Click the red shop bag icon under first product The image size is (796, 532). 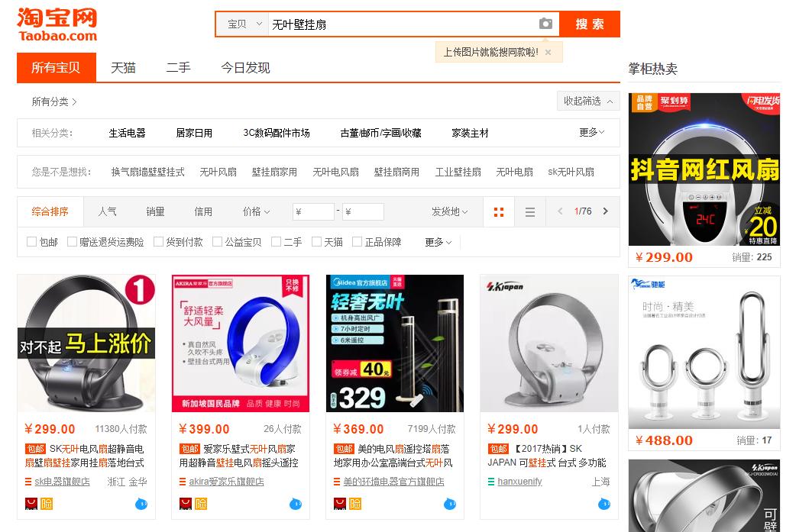click(31, 504)
